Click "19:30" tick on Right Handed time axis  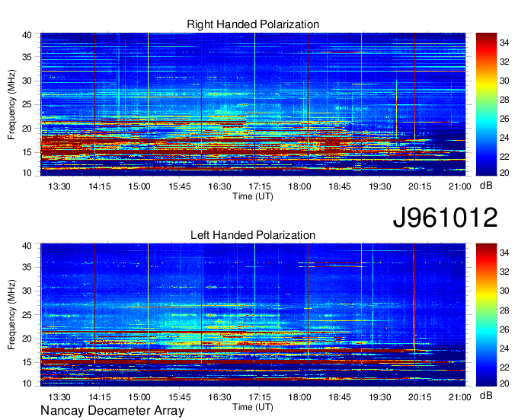(380, 186)
